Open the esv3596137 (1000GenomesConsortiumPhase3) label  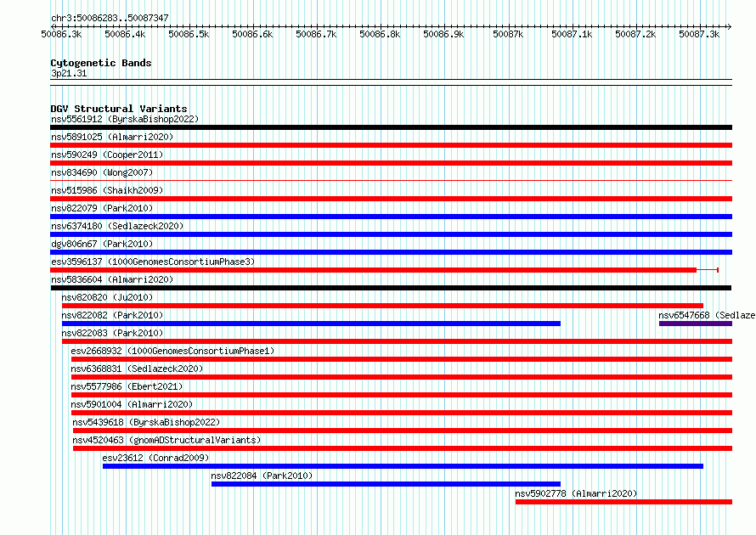153,262
